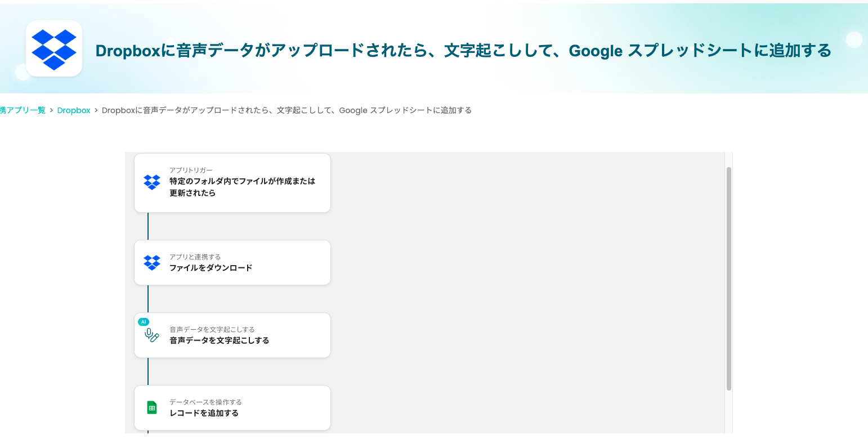Select the 特定のフォルダ内でファイルが作成または更新されたら step title
The width and height of the screenshot is (868, 448).
point(242,187)
